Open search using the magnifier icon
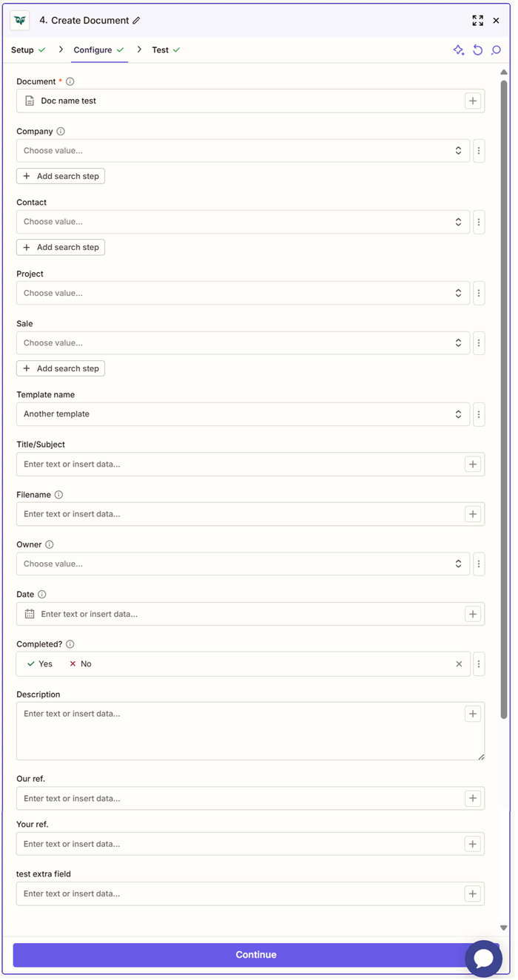The image size is (518, 980). click(497, 50)
